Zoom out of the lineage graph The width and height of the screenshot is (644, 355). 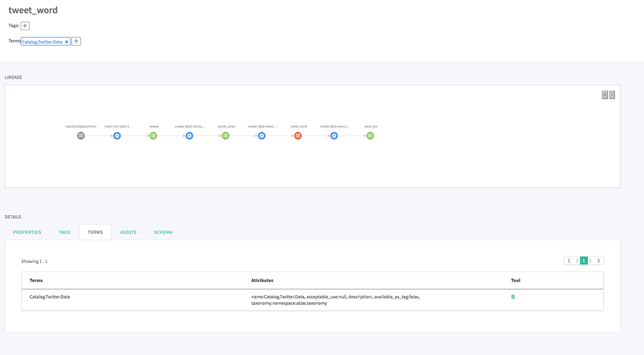(612, 95)
